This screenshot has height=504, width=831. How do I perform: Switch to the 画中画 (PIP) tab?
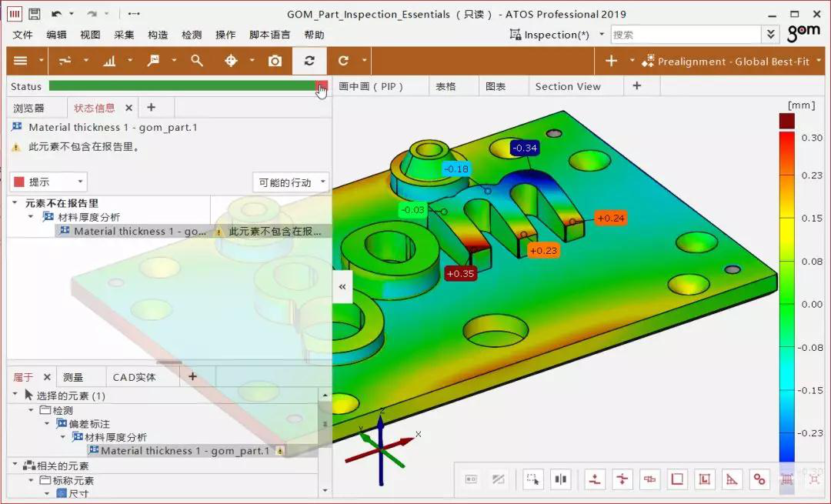[x=371, y=86]
